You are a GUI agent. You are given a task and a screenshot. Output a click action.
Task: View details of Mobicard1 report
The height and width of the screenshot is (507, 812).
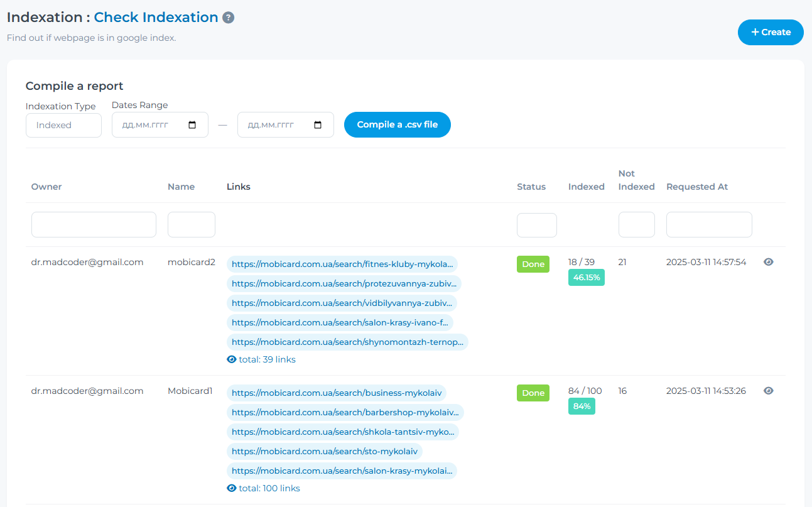click(768, 391)
